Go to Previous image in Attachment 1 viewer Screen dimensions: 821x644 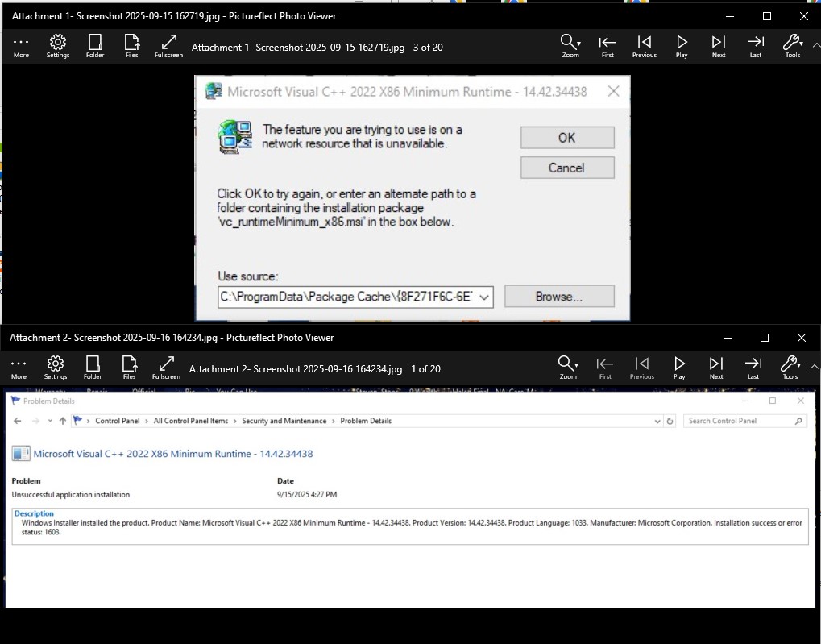[645, 47]
